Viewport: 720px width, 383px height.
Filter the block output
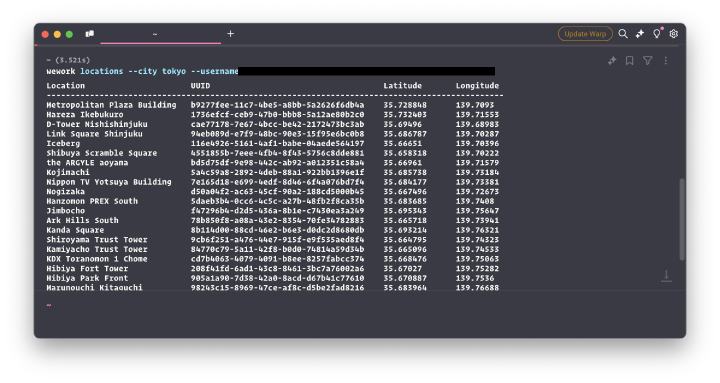pos(647,61)
